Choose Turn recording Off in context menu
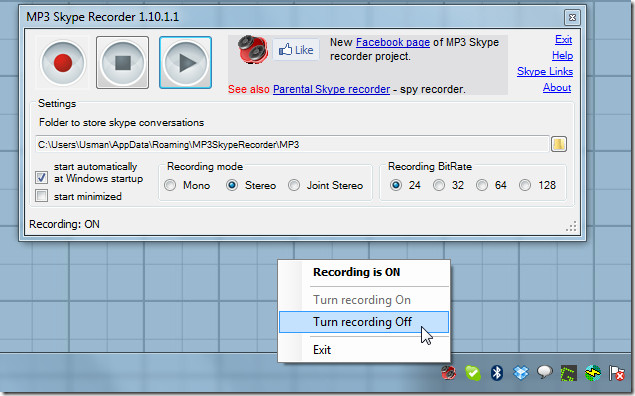635x396 pixels. coord(364,322)
